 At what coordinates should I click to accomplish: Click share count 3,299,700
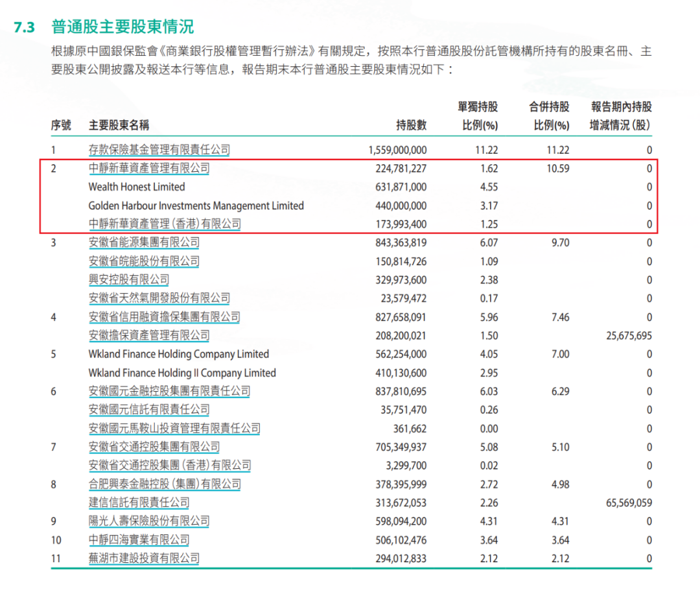coord(406,466)
